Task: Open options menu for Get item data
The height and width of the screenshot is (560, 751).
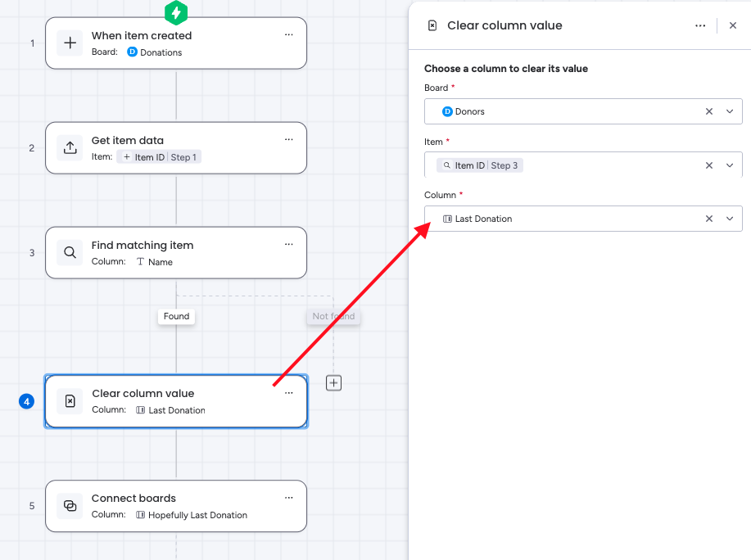Action: pyautogui.click(x=288, y=140)
